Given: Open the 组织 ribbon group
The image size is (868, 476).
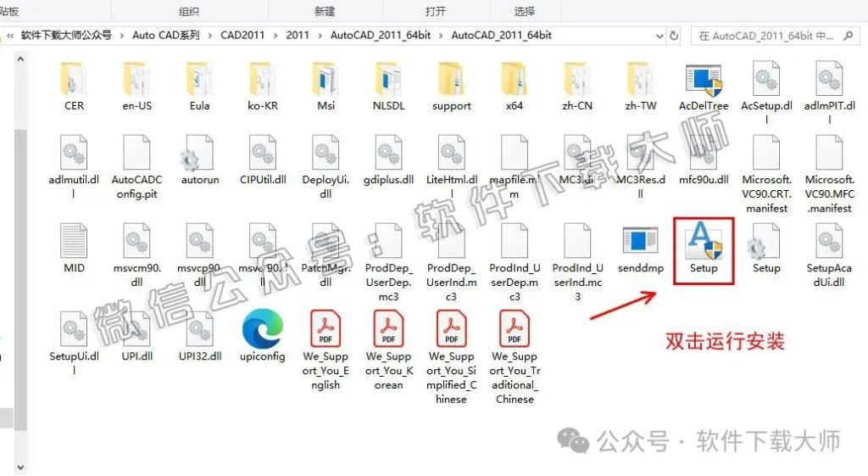Looking at the screenshot, I should pos(189,11).
